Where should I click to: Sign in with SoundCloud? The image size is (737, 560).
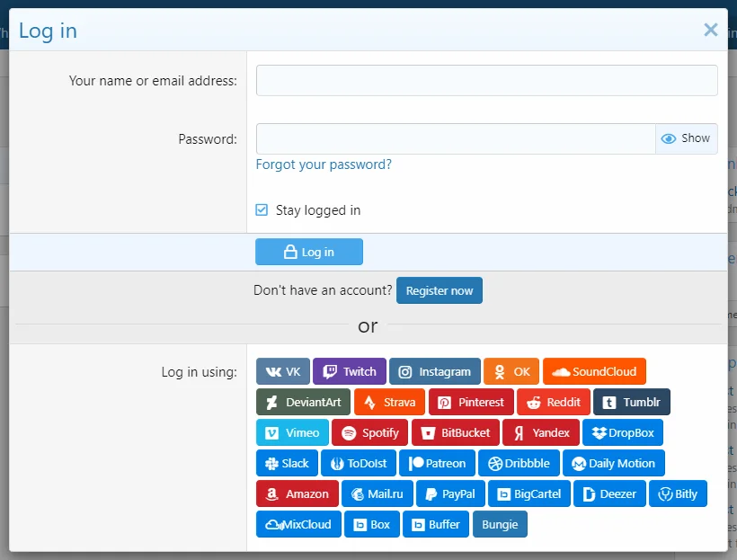(594, 371)
